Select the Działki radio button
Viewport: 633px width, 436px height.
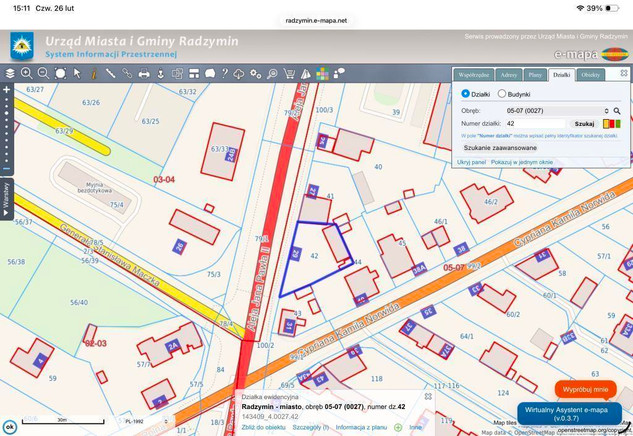465,94
